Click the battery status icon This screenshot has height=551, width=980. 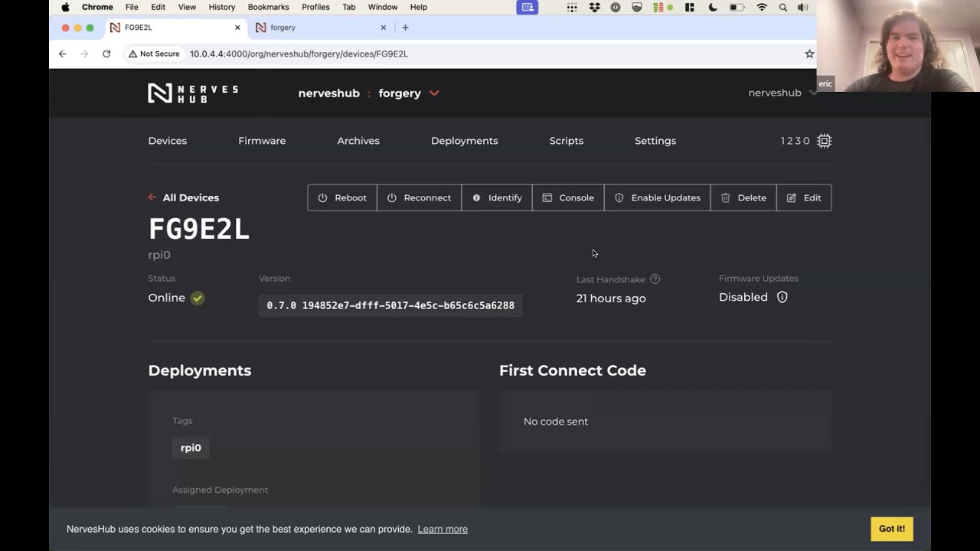pyautogui.click(x=737, y=7)
